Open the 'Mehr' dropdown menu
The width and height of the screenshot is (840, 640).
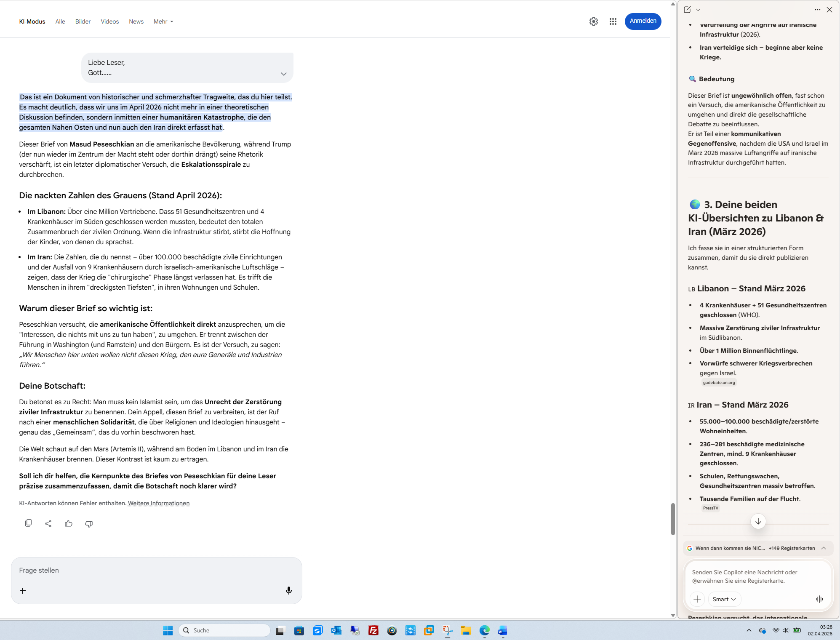tap(163, 21)
